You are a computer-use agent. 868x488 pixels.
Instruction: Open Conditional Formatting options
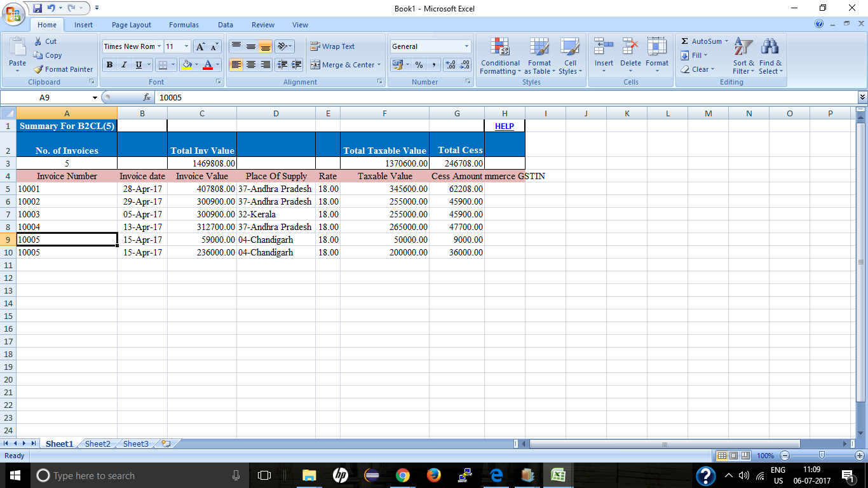point(499,57)
